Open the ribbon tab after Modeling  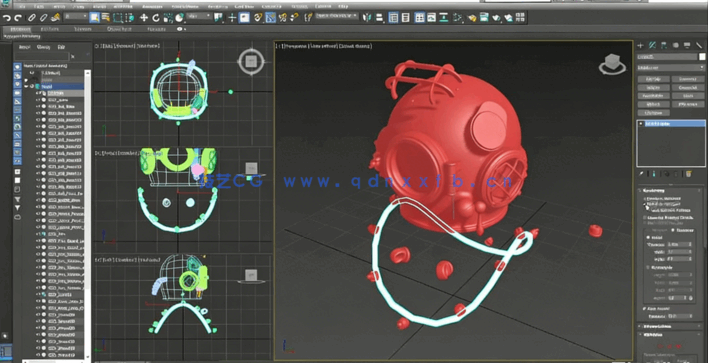[50, 29]
